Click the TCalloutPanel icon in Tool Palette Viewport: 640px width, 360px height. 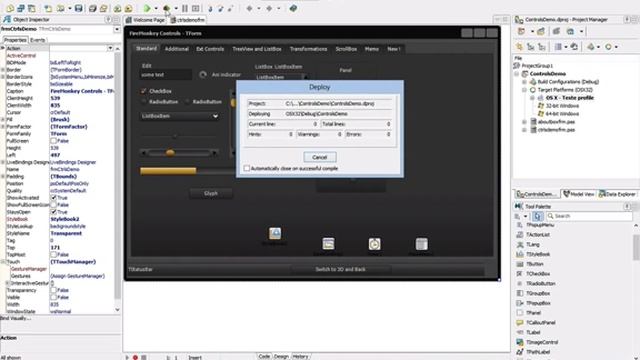(x=520, y=322)
